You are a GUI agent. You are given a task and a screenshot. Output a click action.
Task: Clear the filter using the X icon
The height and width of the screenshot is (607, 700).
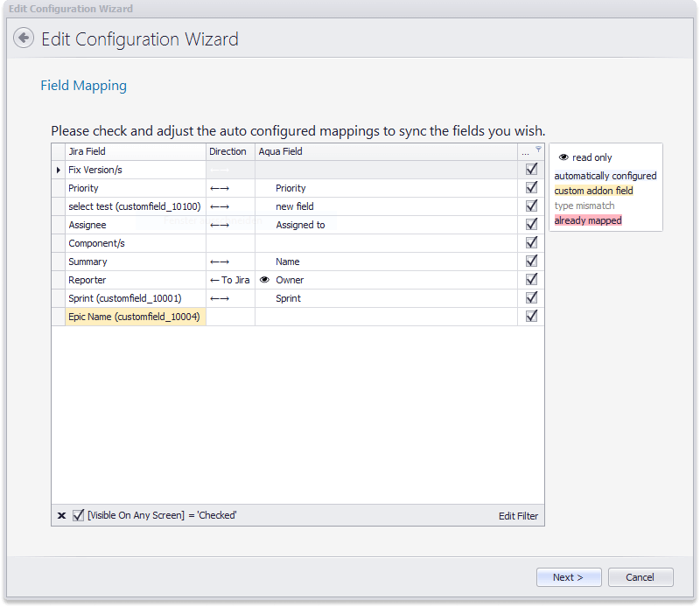[x=60, y=515]
